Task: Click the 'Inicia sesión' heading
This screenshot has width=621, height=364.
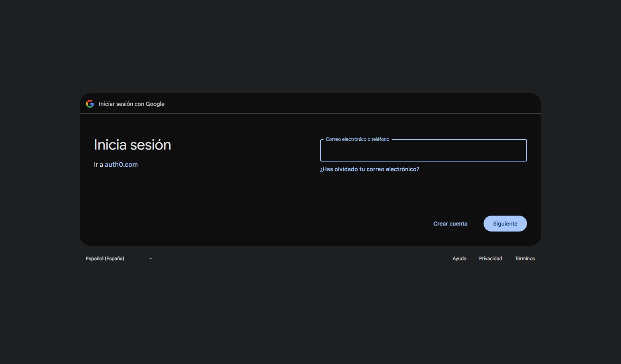Action: [132, 145]
